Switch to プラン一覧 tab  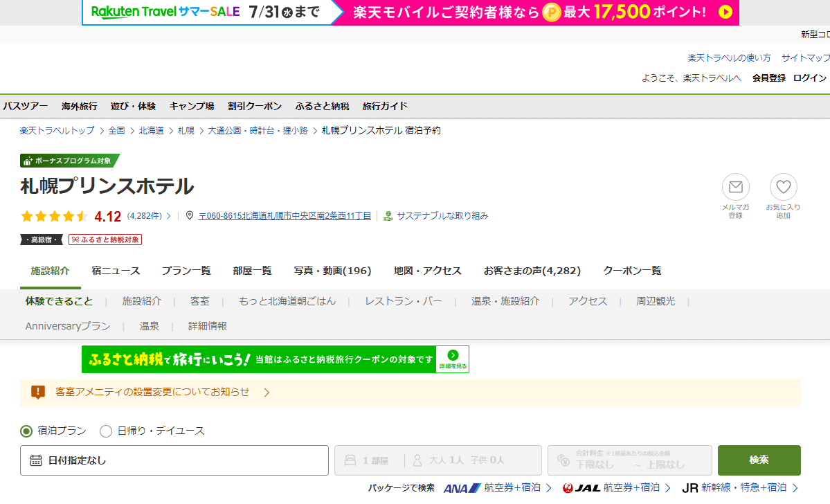186,271
